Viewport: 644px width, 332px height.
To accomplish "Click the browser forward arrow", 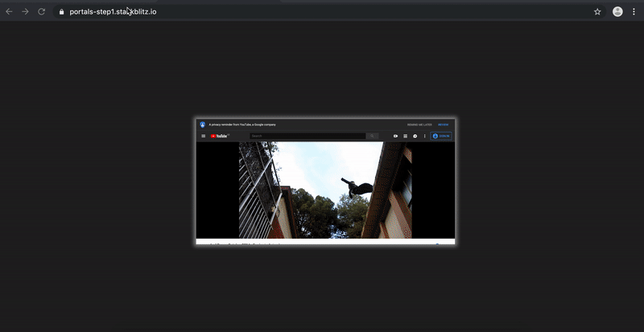I will click(x=26, y=11).
